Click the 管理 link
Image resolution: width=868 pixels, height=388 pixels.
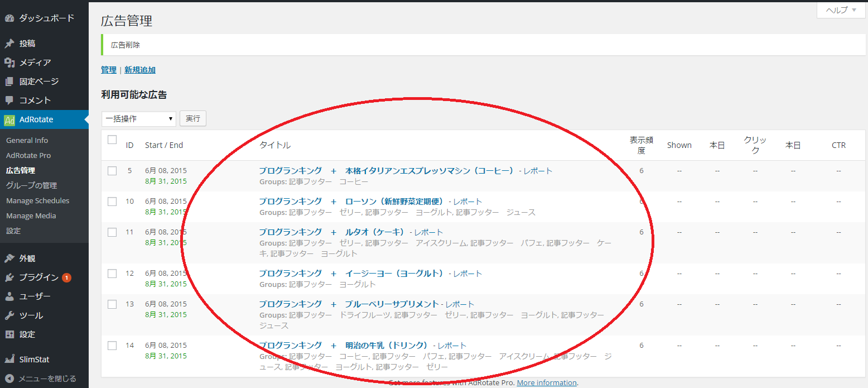[109, 70]
